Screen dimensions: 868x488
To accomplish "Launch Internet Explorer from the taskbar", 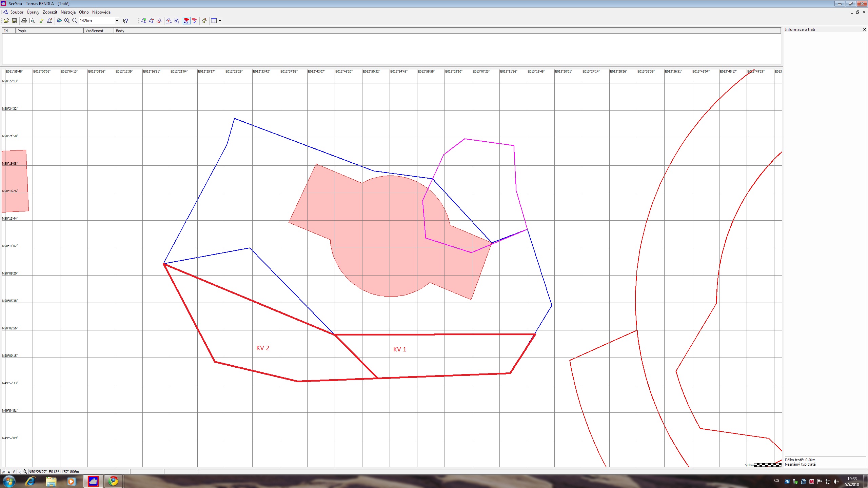I will (31, 481).
